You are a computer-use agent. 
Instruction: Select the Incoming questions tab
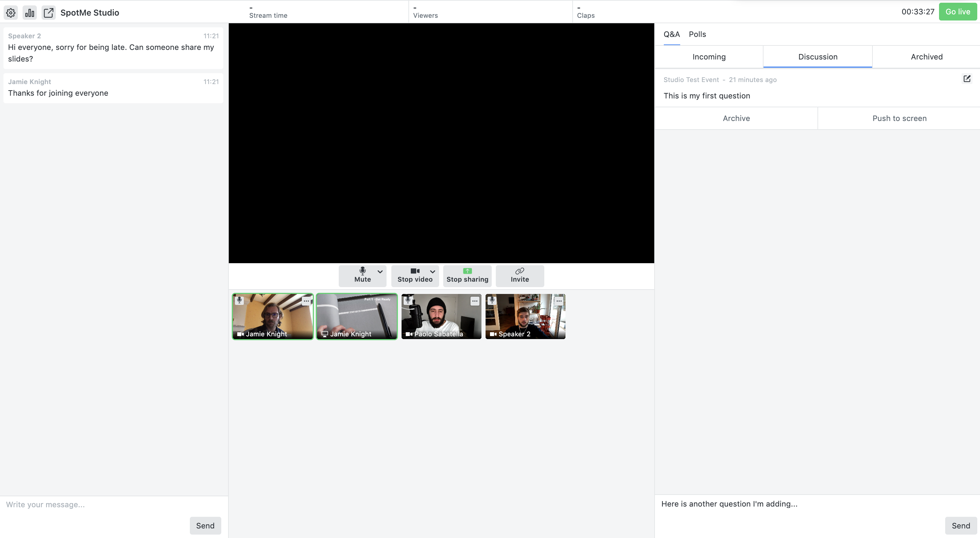tap(709, 57)
